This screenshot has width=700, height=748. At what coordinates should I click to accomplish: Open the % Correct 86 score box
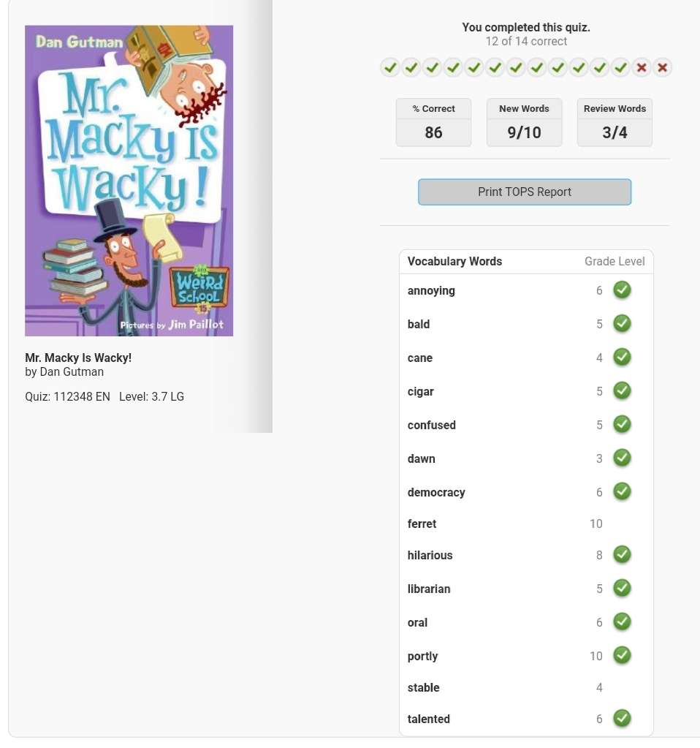click(x=433, y=123)
